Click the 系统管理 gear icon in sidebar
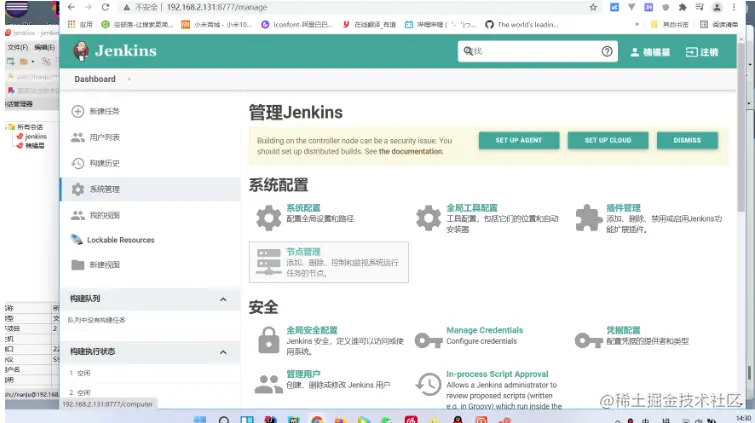Image resolution: width=755 pixels, height=423 pixels. [x=78, y=189]
